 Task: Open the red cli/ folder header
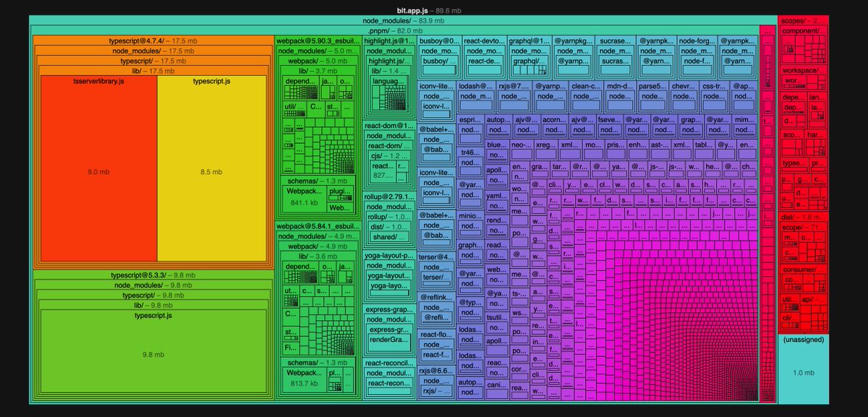pos(791,317)
